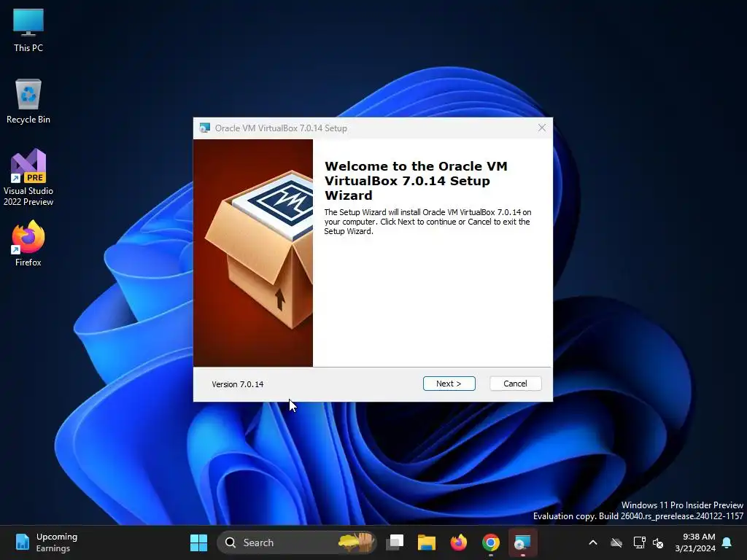Click the VirtualBox Setup title bar icon
The height and width of the screenshot is (560, 747).
click(205, 128)
